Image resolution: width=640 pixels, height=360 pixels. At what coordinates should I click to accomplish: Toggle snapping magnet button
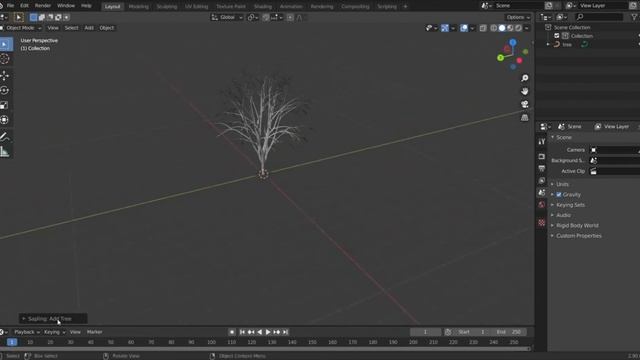265,17
